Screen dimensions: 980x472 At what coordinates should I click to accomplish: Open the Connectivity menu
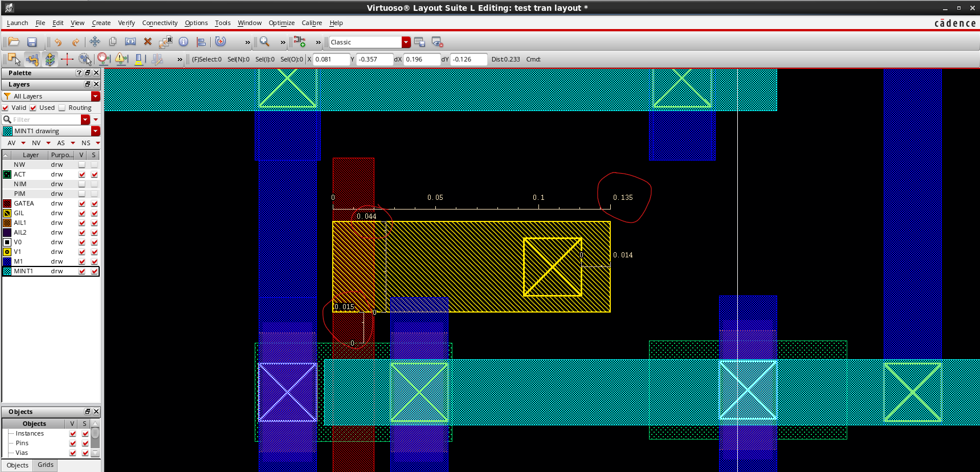160,23
